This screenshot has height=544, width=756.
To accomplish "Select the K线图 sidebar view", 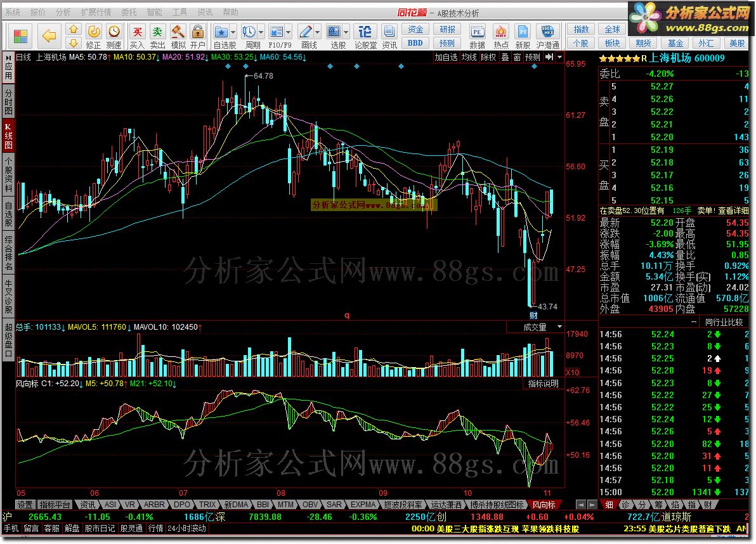I will [8, 136].
